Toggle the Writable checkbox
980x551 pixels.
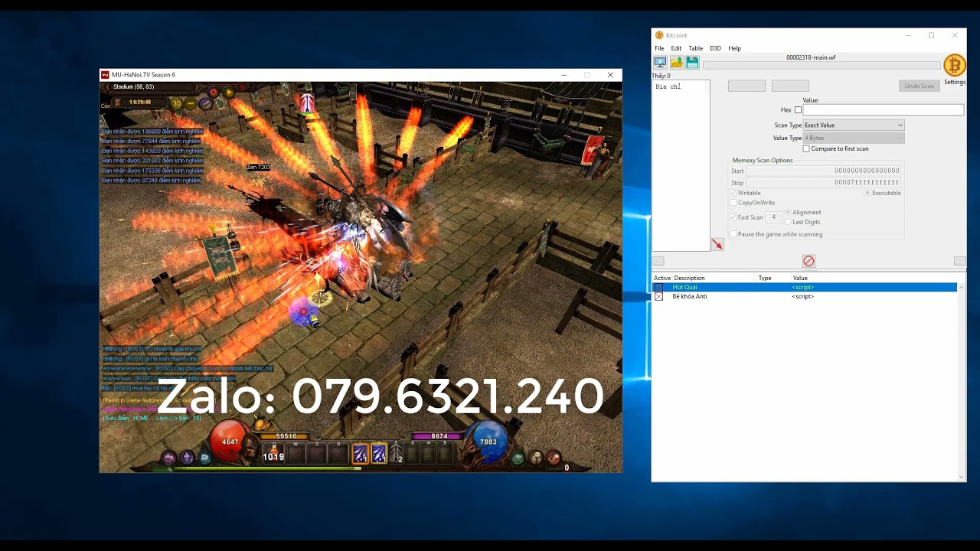coord(733,193)
